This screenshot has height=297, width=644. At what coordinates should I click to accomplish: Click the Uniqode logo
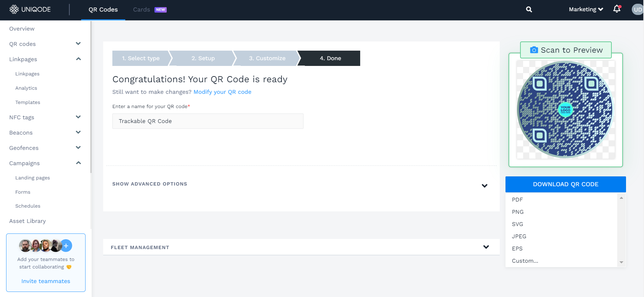coord(30,10)
